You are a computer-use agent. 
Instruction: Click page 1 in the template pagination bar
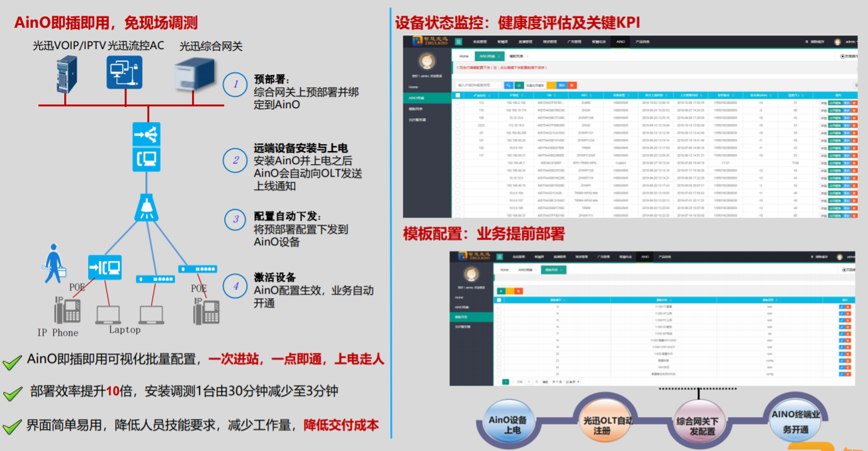pyautogui.click(x=505, y=382)
